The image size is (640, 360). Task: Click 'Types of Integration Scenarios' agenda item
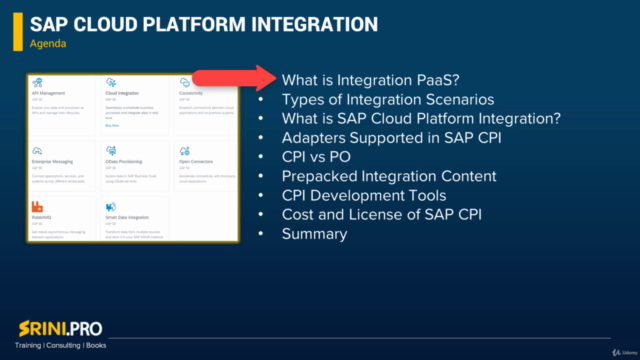click(388, 100)
